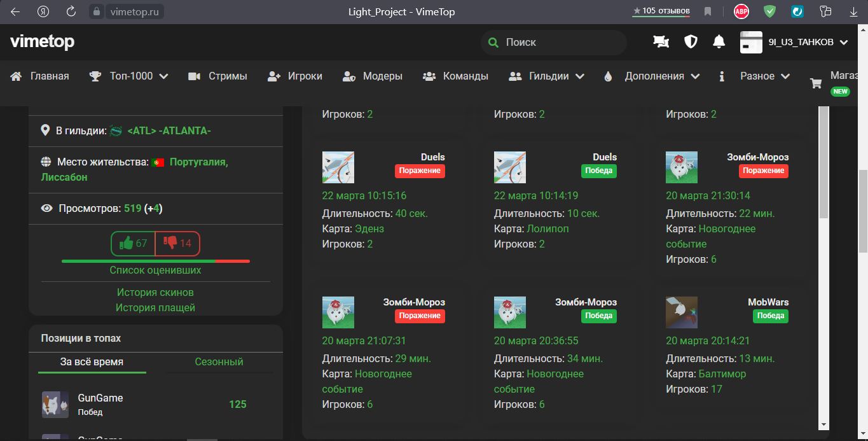This screenshot has width=868, height=441.
Task: Open the GunGame 125 wins game icon
Action: pyautogui.click(x=55, y=405)
